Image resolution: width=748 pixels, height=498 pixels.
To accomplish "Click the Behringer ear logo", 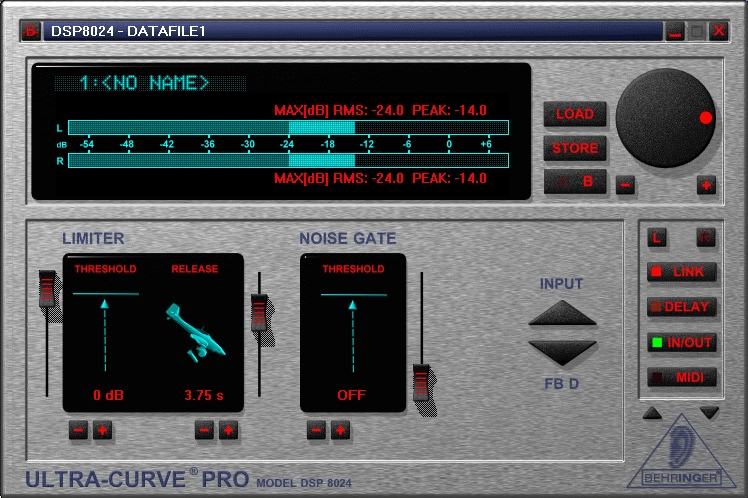I will (x=681, y=452).
